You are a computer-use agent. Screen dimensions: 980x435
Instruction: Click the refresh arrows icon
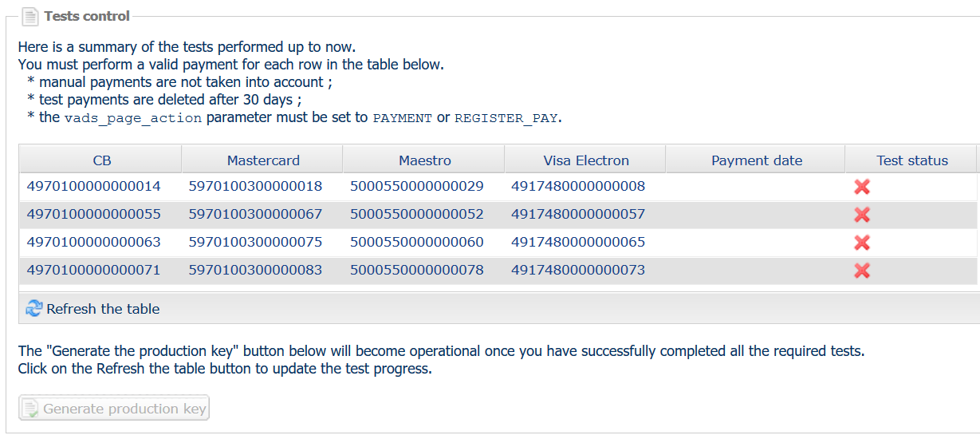(x=34, y=309)
